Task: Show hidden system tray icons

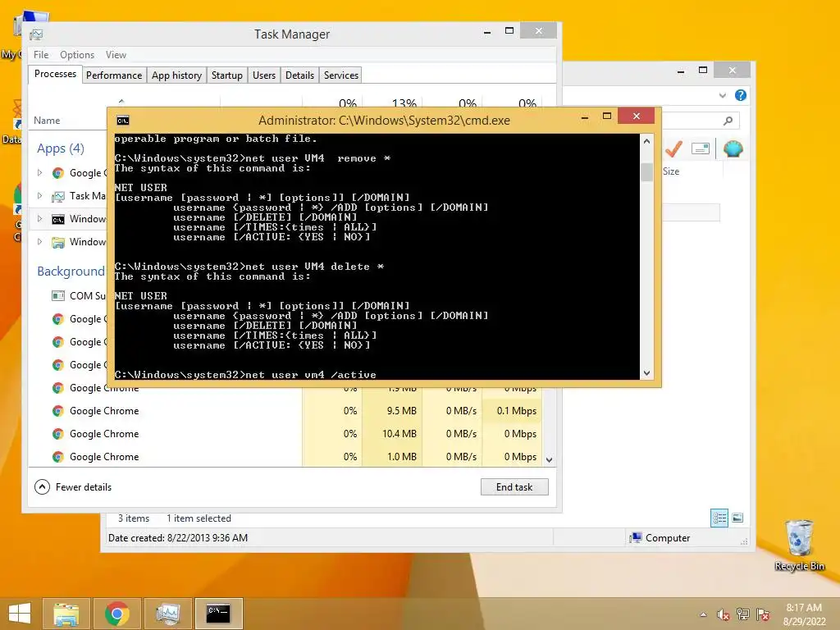Action: [x=703, y=614]
